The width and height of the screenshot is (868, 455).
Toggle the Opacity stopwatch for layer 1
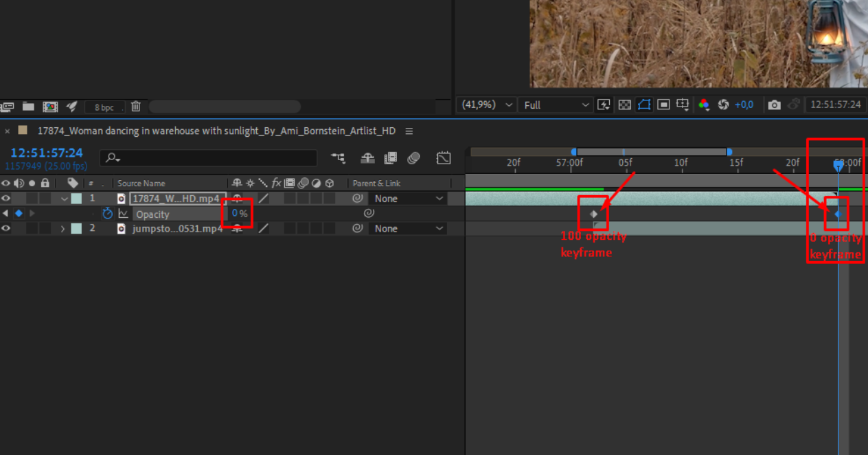pyautogui.click(x=108, y=214)
